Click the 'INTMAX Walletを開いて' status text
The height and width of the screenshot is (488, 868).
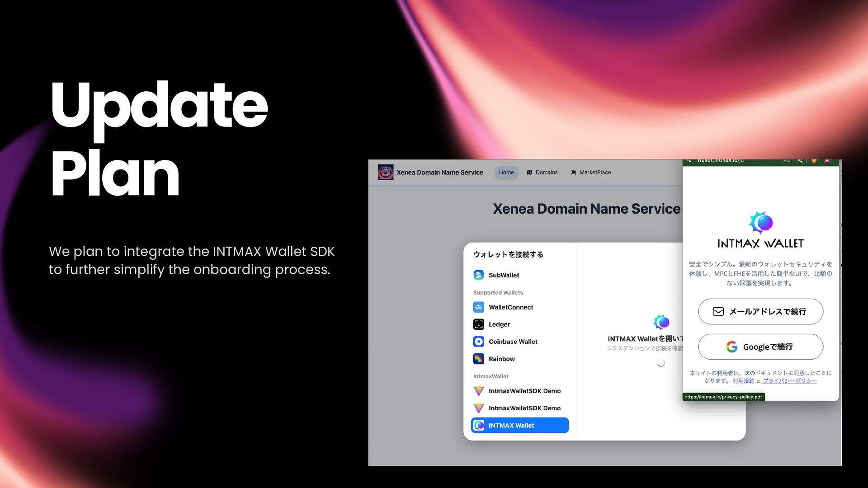(x=645, y=339)
